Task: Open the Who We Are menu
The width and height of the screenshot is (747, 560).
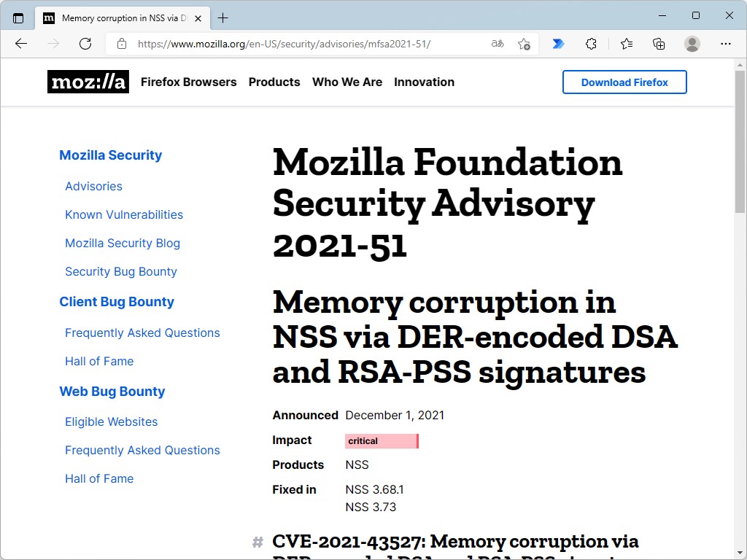Action: tap(347, 82)
